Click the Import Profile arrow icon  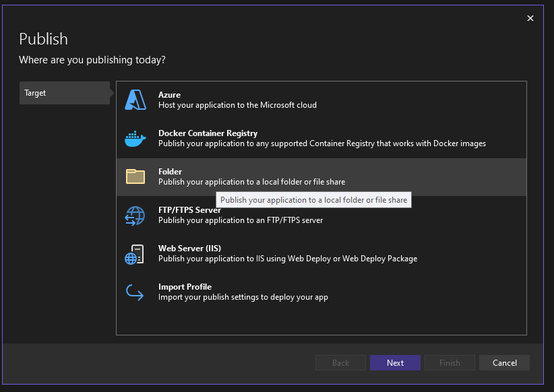click(x=135, y=292)
